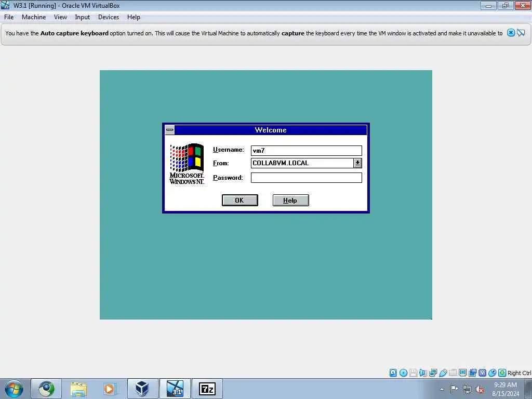Open the Windows Start orb

14,389
